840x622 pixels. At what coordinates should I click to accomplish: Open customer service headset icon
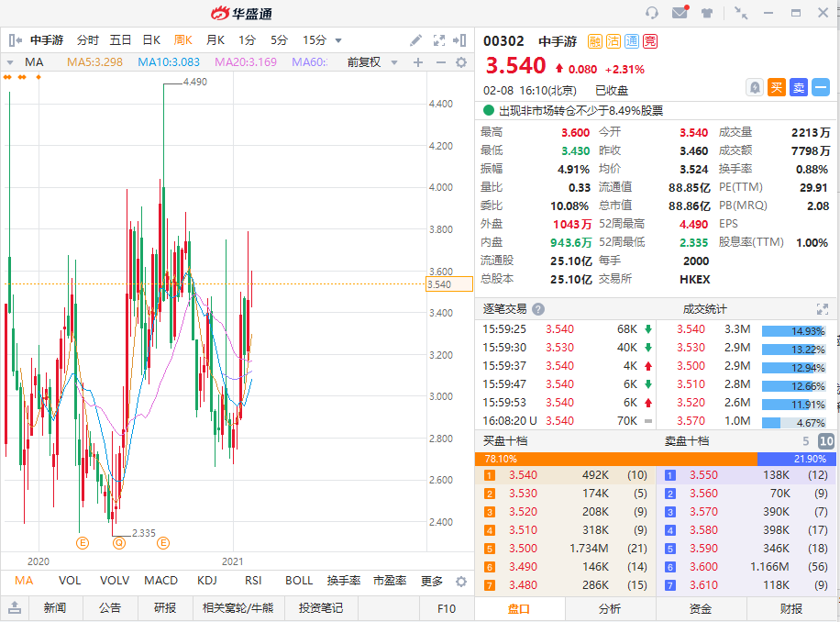tap(651, 12)
